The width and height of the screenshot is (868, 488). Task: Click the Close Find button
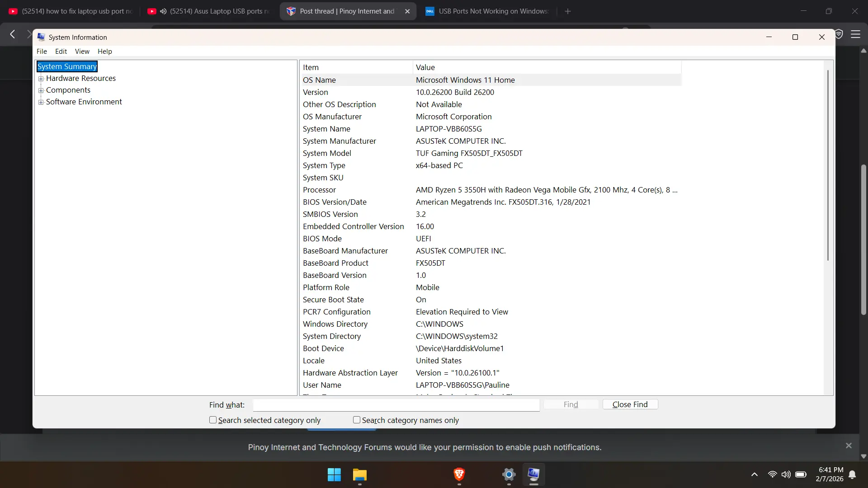pos(630,404)
